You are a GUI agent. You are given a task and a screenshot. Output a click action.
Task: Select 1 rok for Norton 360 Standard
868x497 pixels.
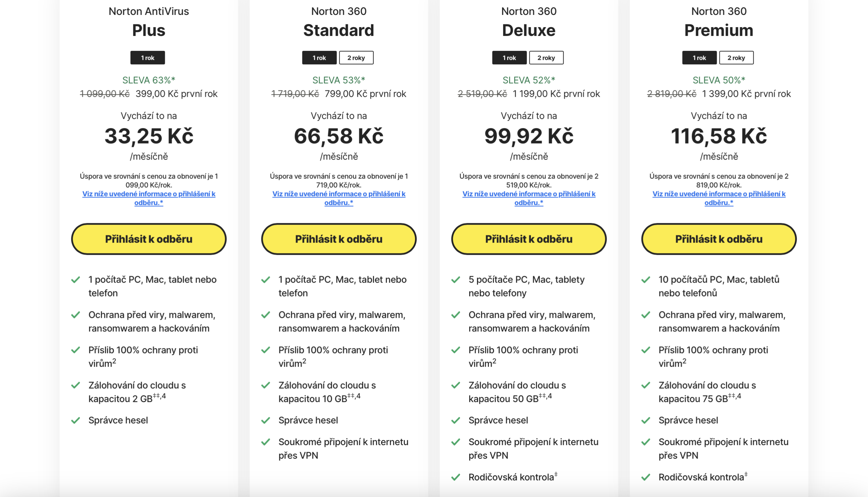[319, 58]
